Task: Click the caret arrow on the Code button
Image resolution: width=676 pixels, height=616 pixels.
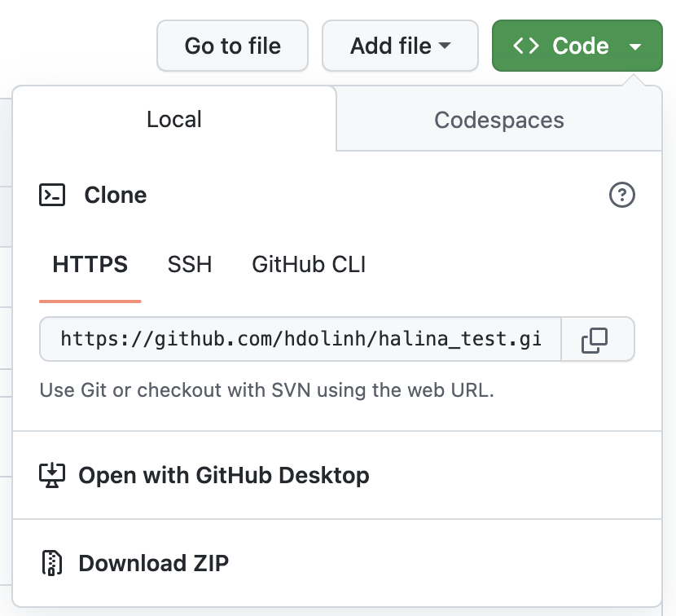Action: pyautogui.click(x=636, y=46)
